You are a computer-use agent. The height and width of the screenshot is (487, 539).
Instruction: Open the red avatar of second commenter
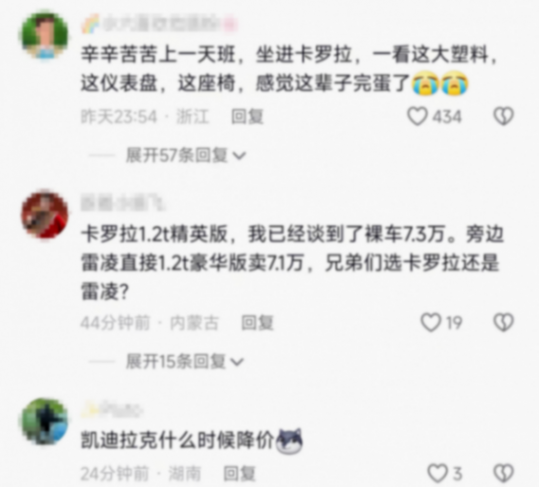tap(45, 215)
